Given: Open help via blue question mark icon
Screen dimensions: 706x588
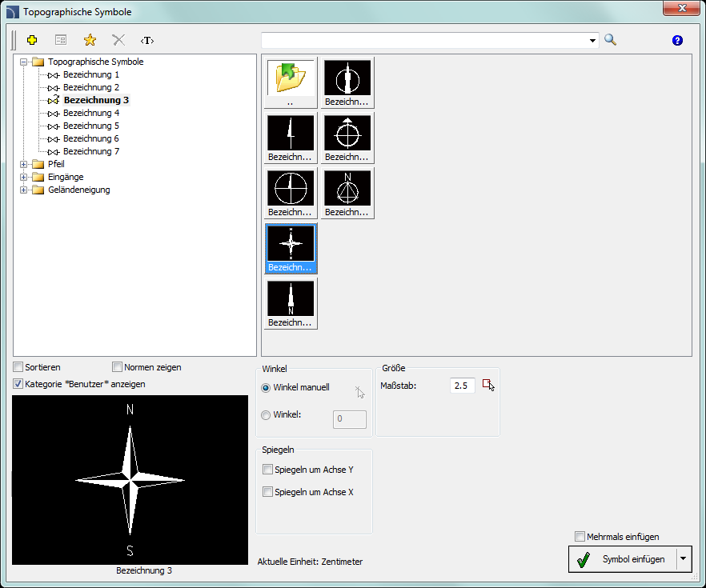Looking at the screenshot, I should pyautogui.click(x=677, y=40).
